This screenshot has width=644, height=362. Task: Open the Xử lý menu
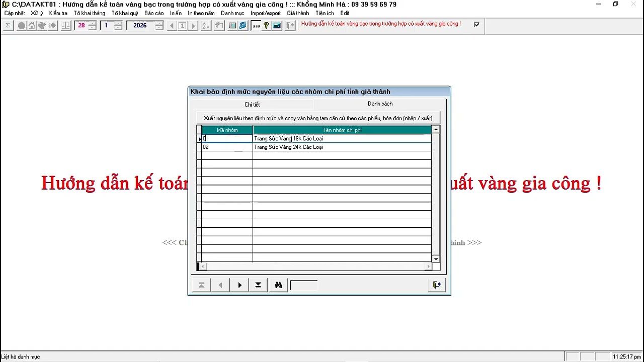(x=37, y=14)
